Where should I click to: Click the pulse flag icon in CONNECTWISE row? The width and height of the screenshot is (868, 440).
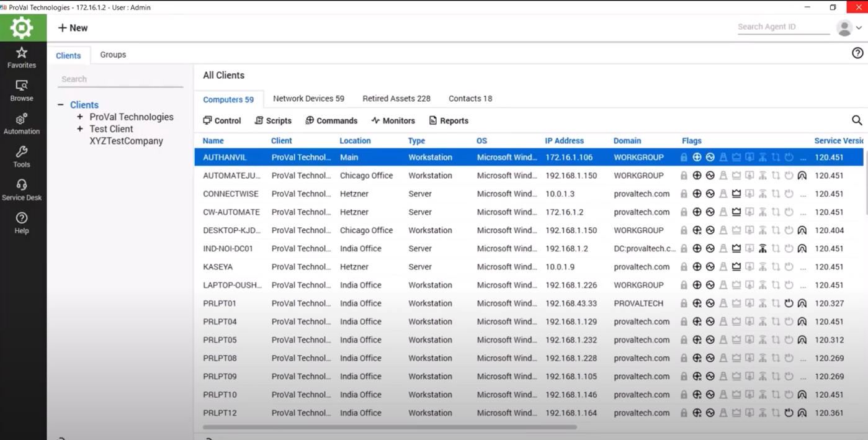pos(710,194)
